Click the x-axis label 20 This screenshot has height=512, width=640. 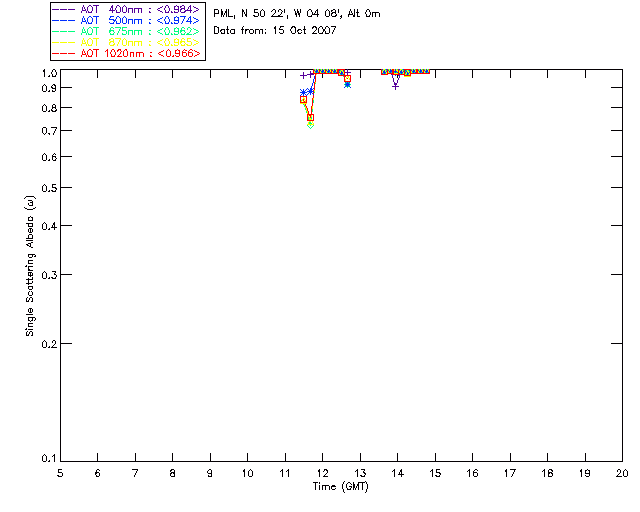(622, 473)
